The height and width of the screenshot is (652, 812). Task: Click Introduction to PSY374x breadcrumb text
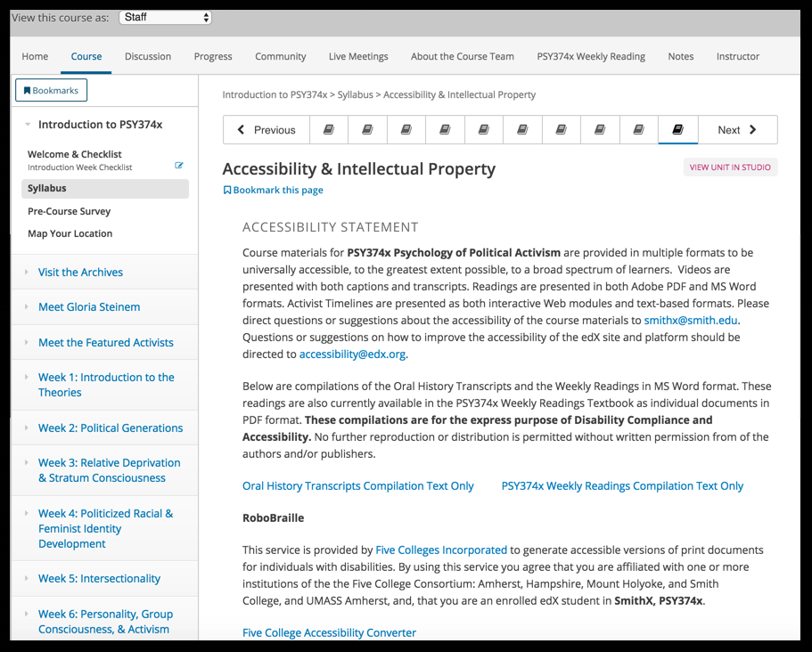[275, 94]
